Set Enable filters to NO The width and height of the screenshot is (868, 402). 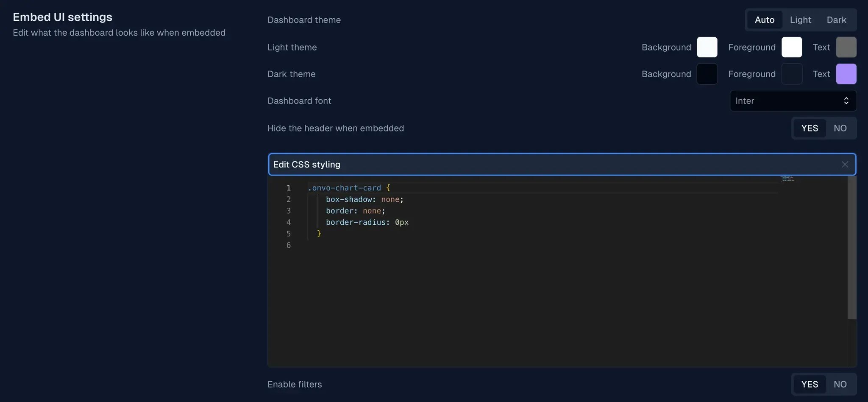click(x=840, y=384)
